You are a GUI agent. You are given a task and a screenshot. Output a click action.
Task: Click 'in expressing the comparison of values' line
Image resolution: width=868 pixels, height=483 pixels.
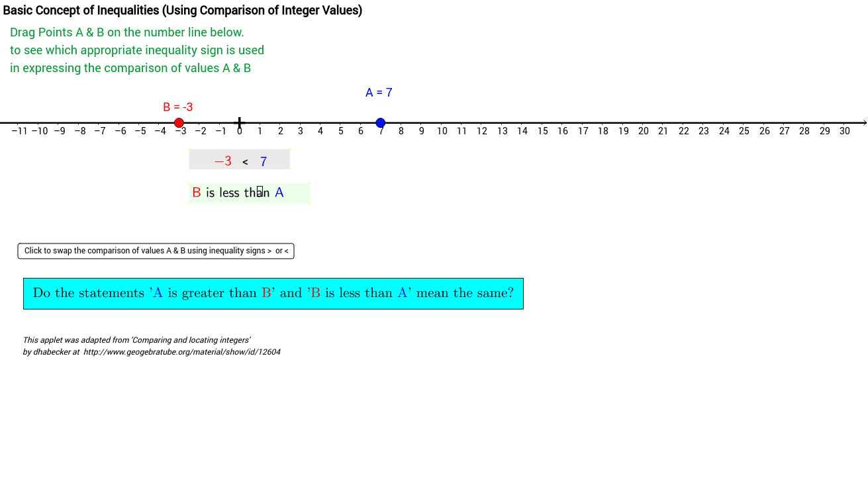[x=130, y=68]
